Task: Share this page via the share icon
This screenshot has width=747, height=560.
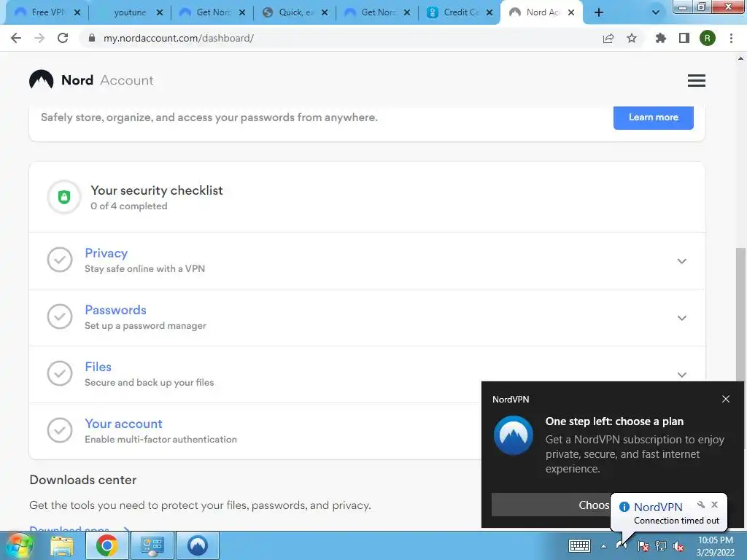Action: point(608,38)
